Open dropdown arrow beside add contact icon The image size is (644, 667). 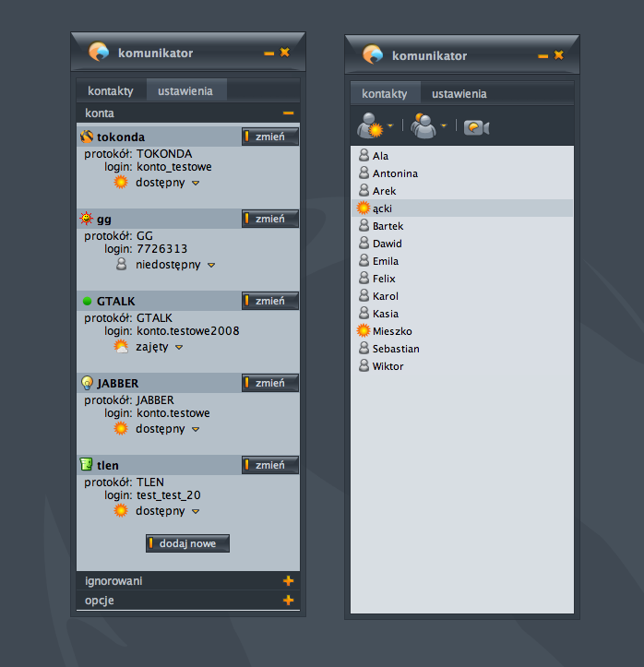point(390,125)
